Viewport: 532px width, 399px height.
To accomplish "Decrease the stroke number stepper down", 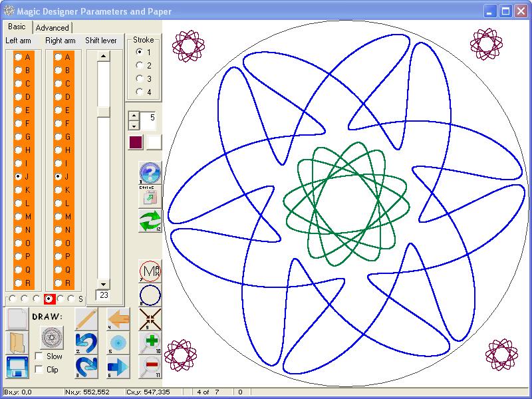I will (134, 126).
